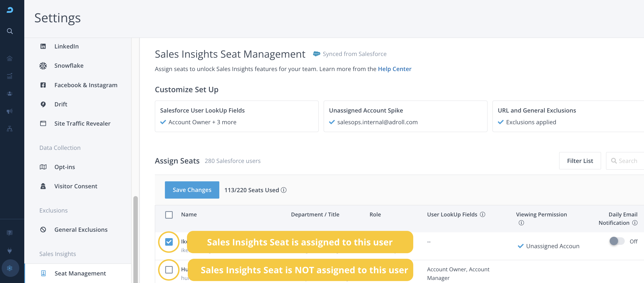Open Salesforce User LookUp Fields card
This screenshot has width=644, height=283.
pyautogui.click(x=236, y=116)
